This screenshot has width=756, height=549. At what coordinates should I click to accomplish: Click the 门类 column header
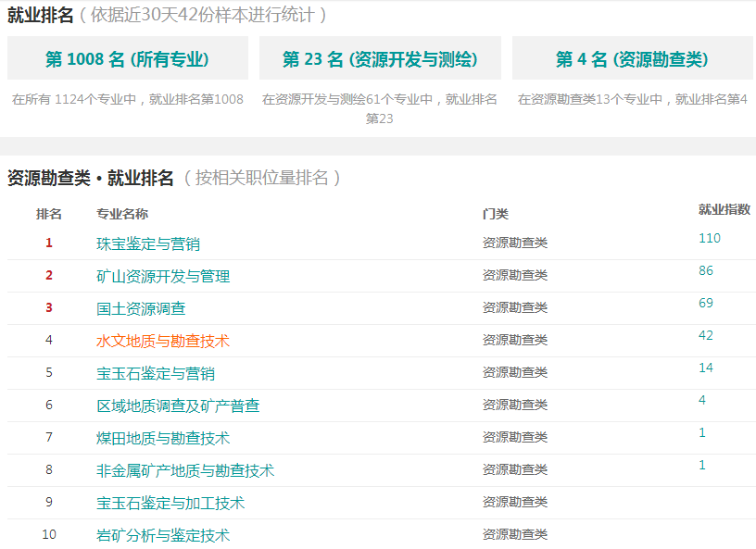click(x=495, y=214)
